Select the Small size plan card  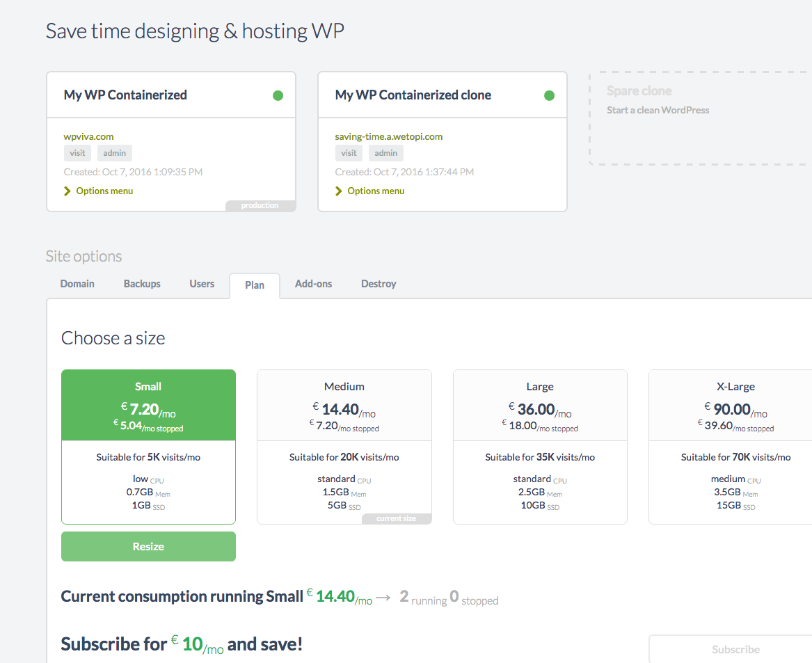pos(148,446)
